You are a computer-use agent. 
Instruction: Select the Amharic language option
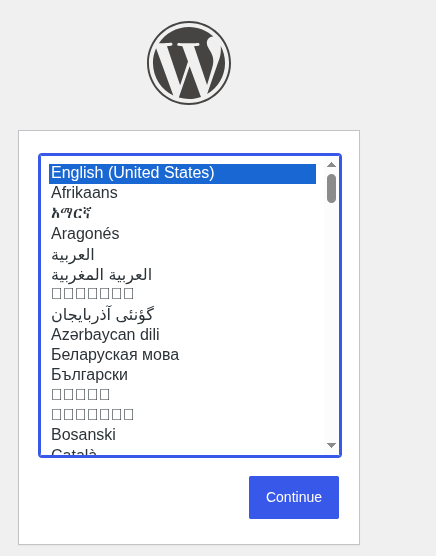[182, 213]
